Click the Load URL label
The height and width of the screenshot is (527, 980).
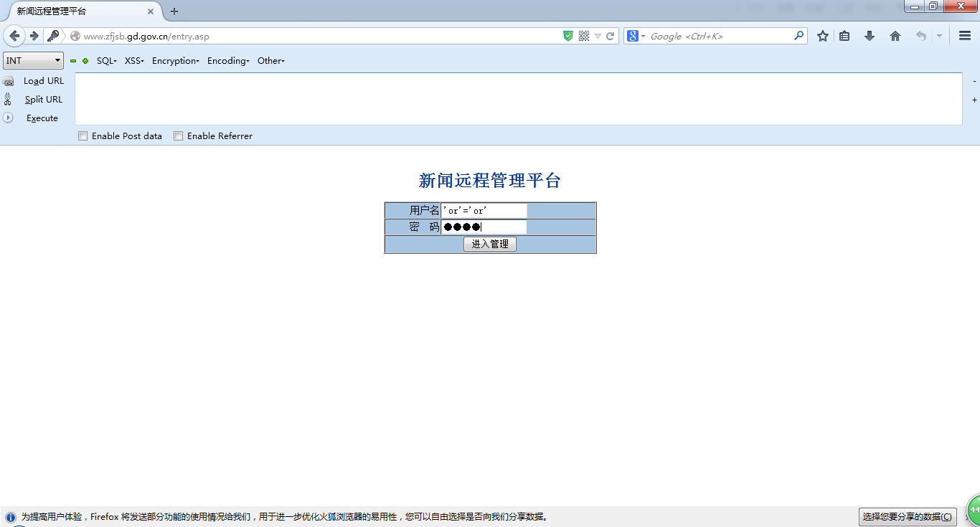[x=44, y=81]
